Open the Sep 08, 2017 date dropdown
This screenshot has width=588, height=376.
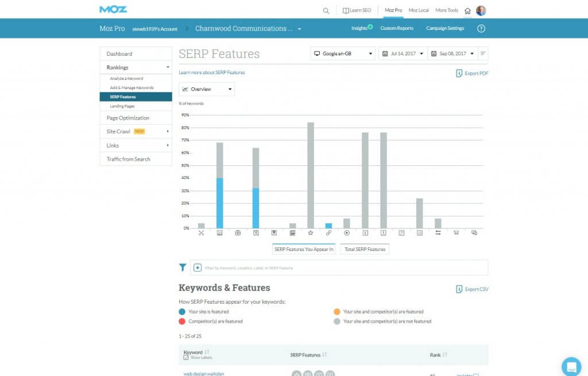pos(452,53)
